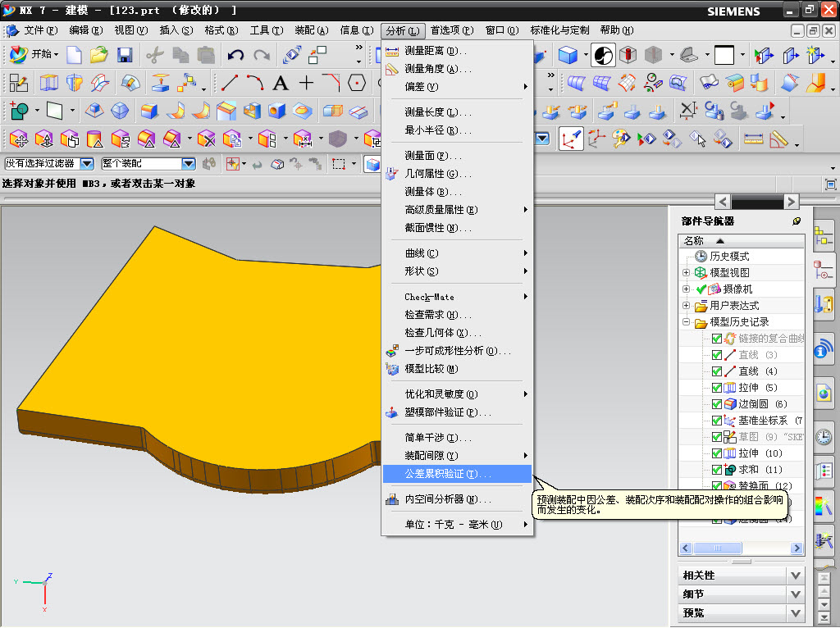
Task: Open 单位: 千克 - 毫米 submenu
Action: 457,525
